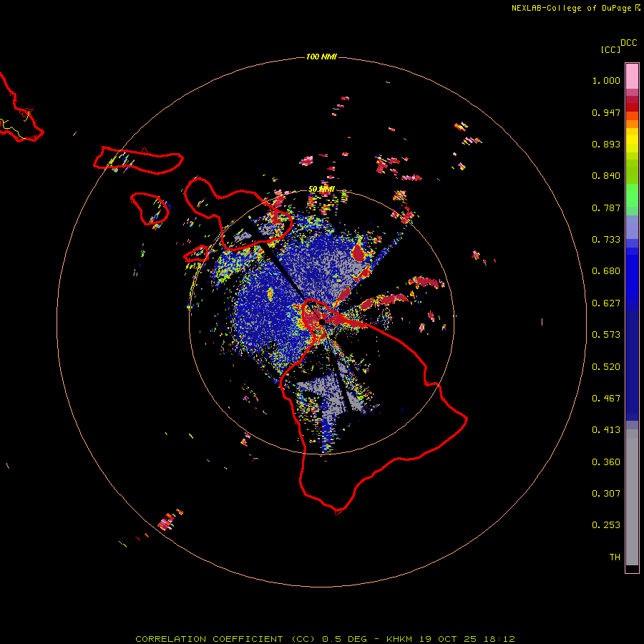
Task: Select the 0.680 scale value
Action: coord(606,271)
